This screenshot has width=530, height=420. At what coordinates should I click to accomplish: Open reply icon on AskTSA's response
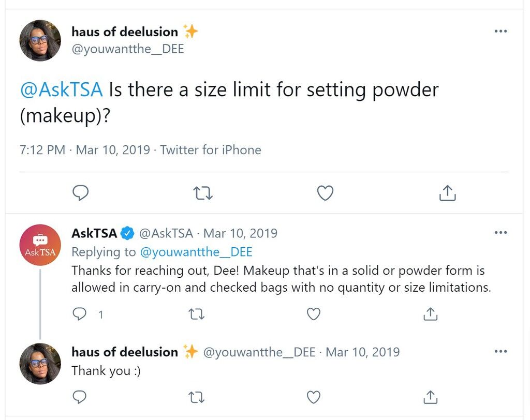79,314
